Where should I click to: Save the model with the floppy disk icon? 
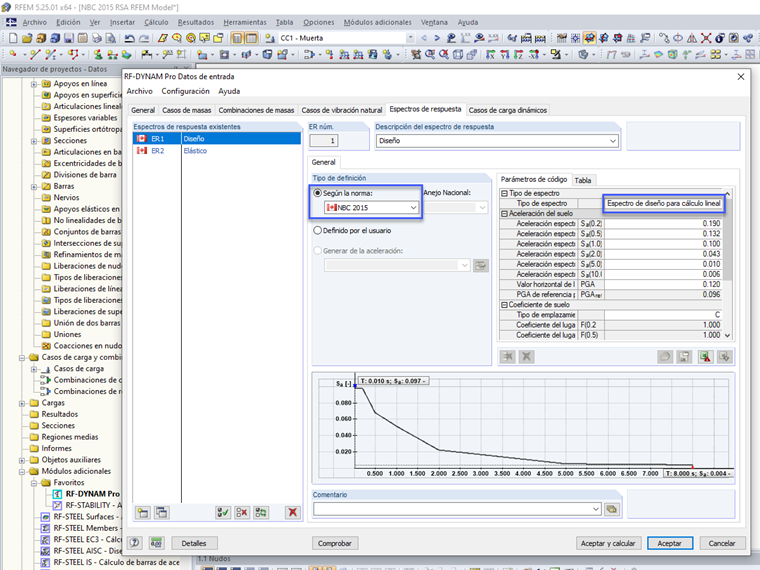[x=69, y=38]
